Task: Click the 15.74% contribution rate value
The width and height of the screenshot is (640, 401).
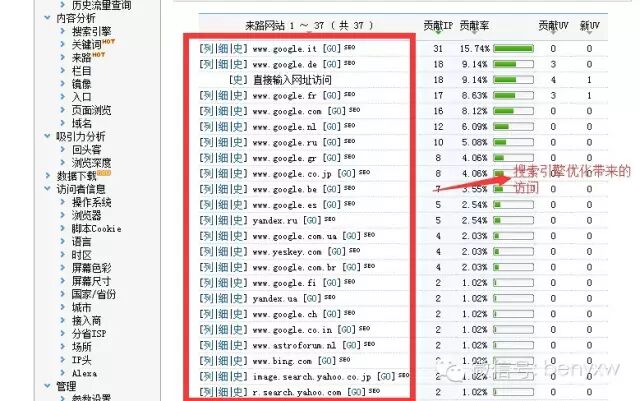Action: pyautogui.click(x=474, y=49)
